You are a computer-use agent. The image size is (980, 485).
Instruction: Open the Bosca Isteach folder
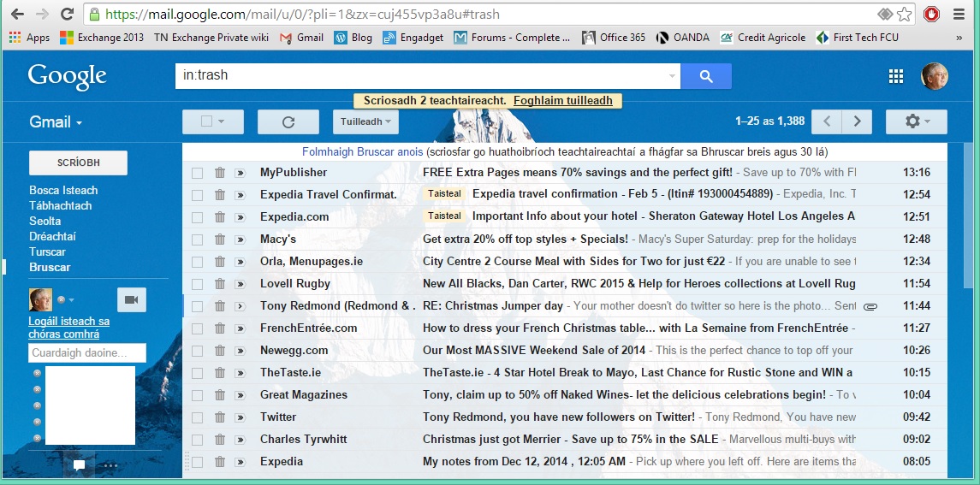[x=63, y=190]
